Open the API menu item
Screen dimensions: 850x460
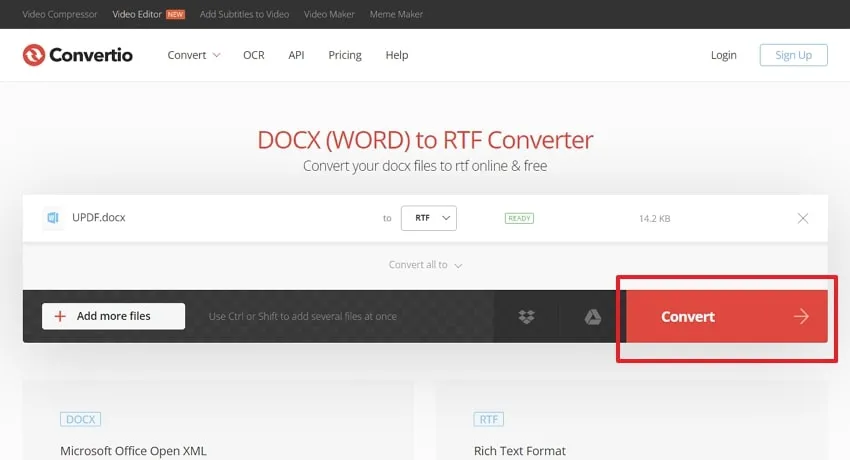pos(296,55)
